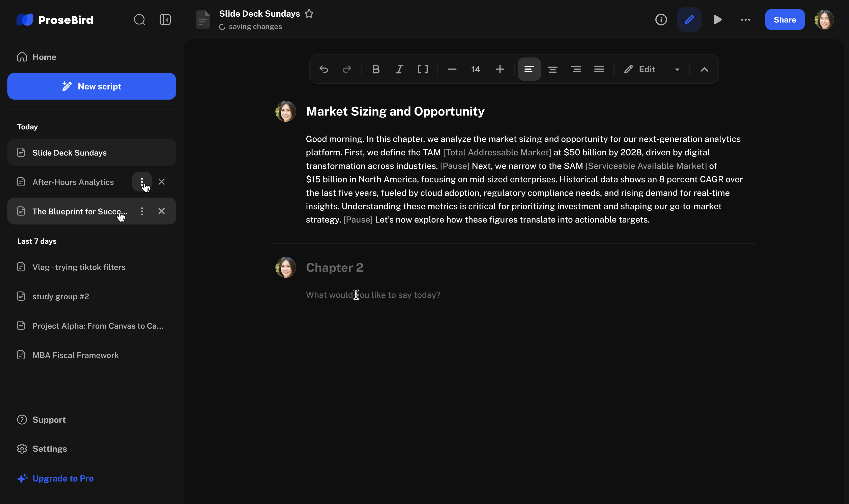
Task: Start playback with the play button
Action: click(718, 20)
